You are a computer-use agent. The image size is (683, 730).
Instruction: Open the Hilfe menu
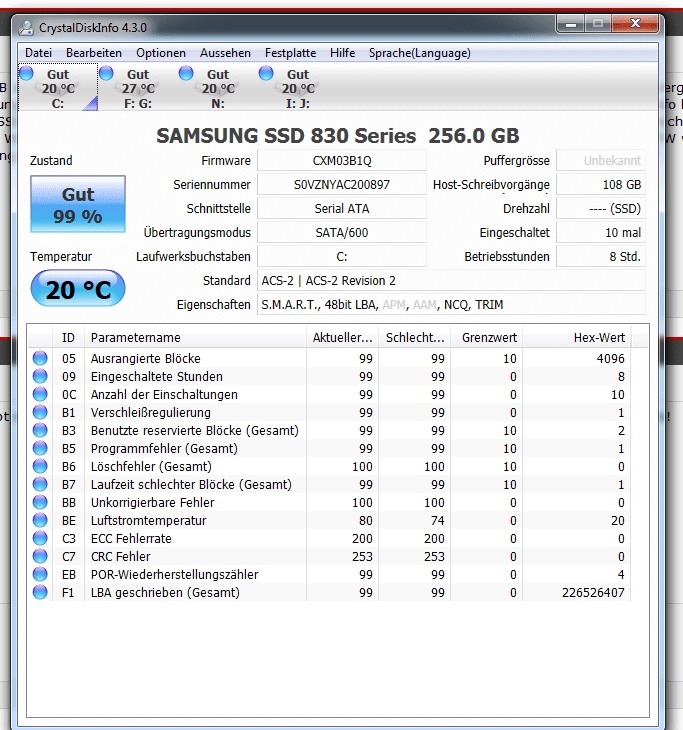pyautogui.click(x=342, y=53)
